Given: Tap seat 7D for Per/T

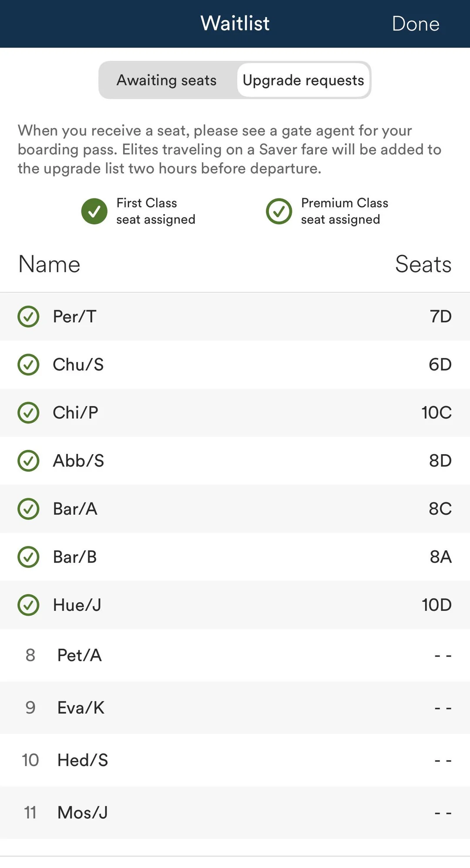Looking at the screenshot, I should [x=440, y=317].
